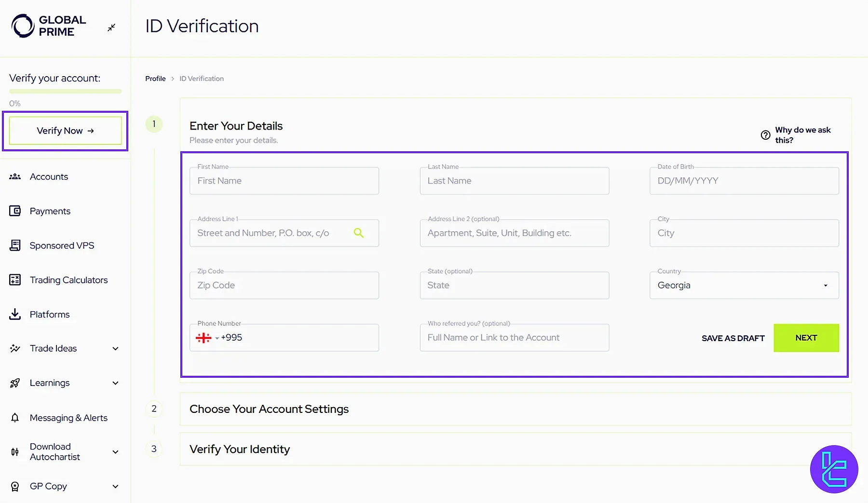This screenshot has height=503, width=868.
Task: Select the Trading Calculators icon
Action: click(x=15, y=279)
